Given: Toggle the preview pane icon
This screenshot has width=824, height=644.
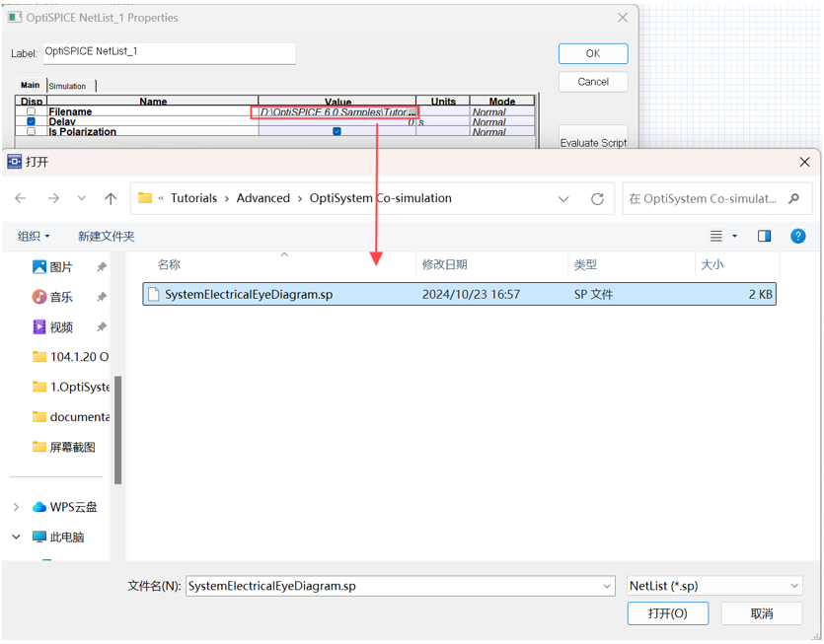Looking at the screenshot, I should pyautogui.click(x=764, y=236).
